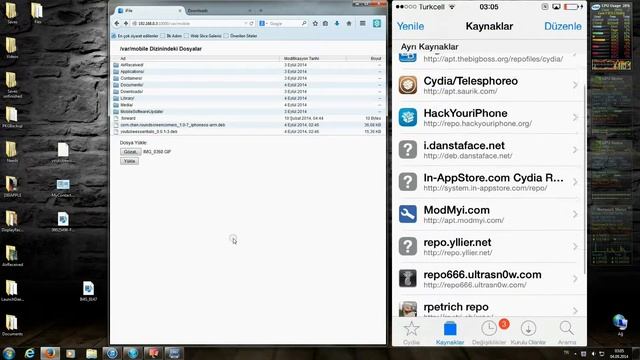Screen dimensions: 640x360
Task: Expand the Cydia/Telesphoreo row chevron
Action: 575,85
